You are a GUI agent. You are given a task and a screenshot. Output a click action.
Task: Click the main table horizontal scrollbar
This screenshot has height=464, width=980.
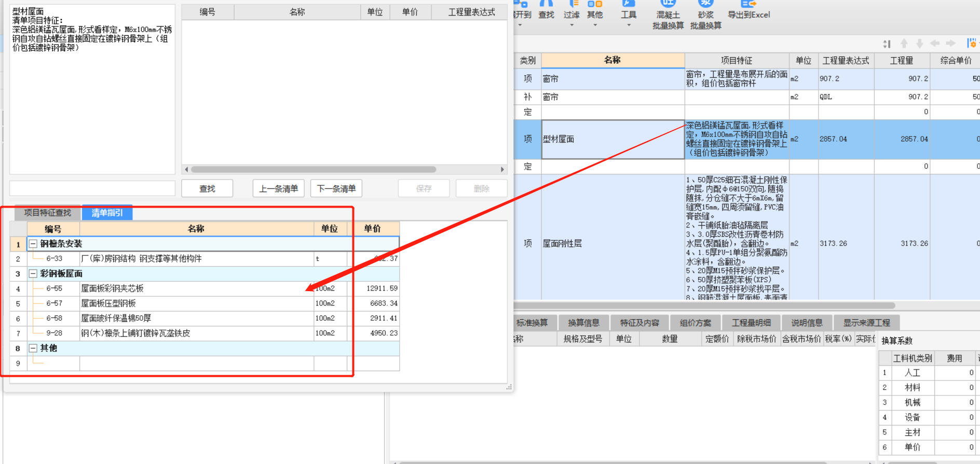click(x=705, y=305)
